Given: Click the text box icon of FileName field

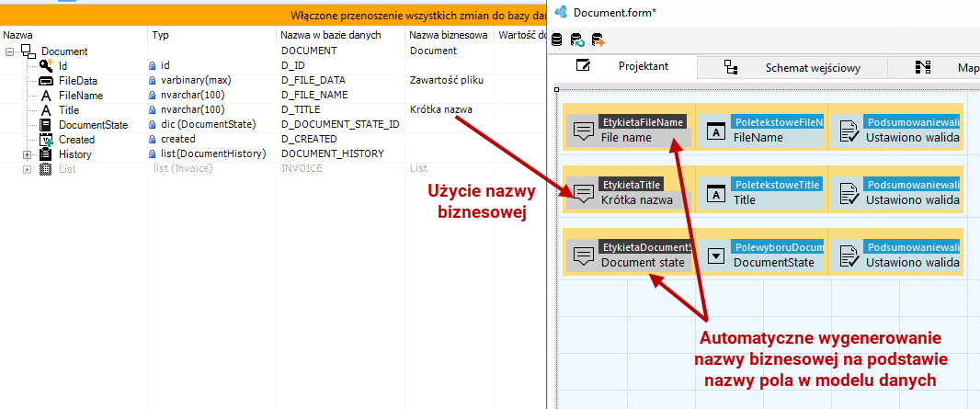Looking at the screenshot, I should pos(715,131).
